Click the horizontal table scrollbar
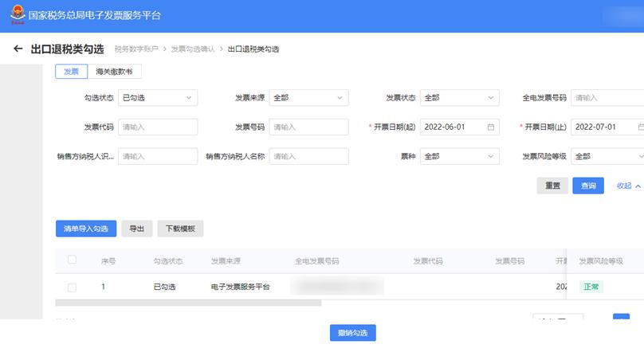 point(188,303)
